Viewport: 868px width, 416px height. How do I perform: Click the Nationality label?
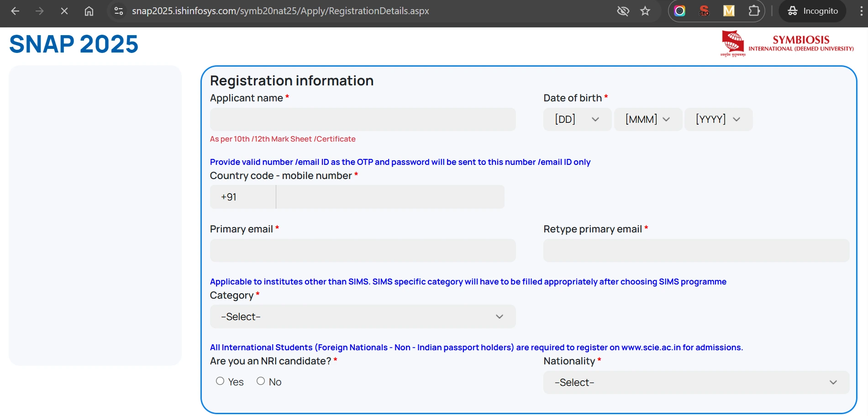(x=569, y=361)
